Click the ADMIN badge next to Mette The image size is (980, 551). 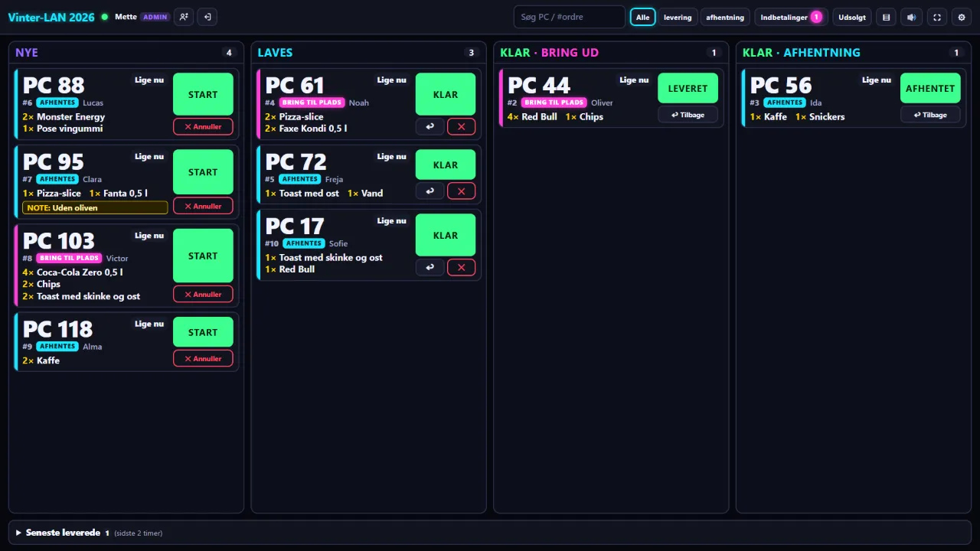click(155, 17)
